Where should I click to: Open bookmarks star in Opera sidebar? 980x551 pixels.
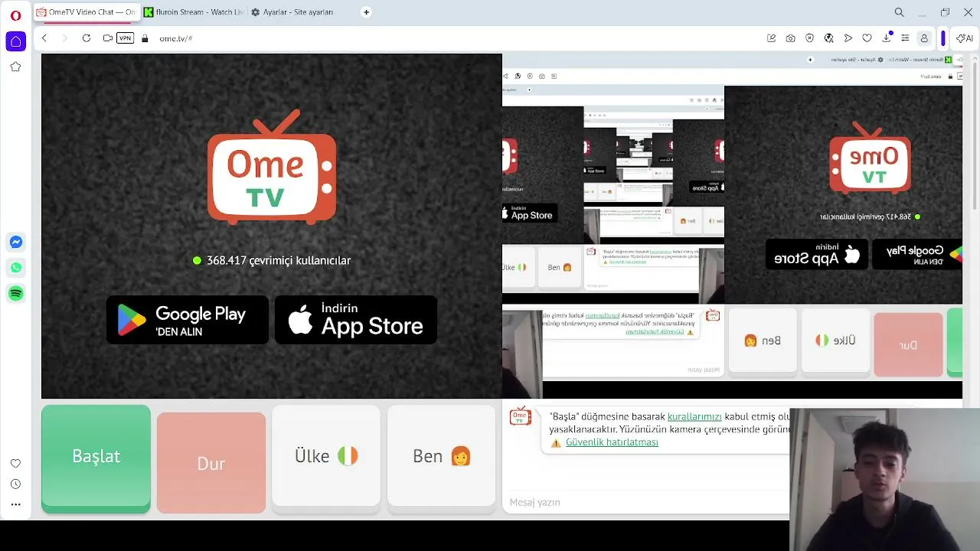click(x=15, y=67)
